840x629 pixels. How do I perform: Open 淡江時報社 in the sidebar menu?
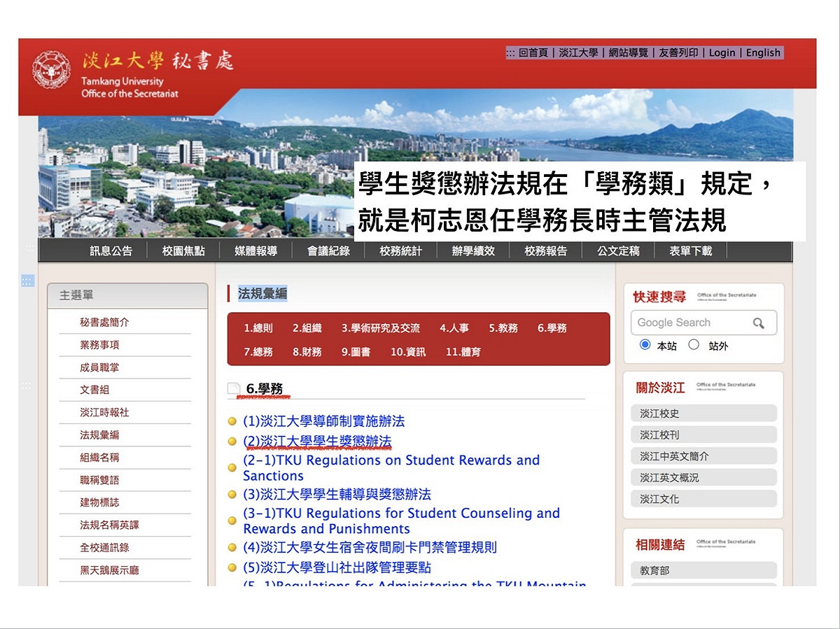104,412
